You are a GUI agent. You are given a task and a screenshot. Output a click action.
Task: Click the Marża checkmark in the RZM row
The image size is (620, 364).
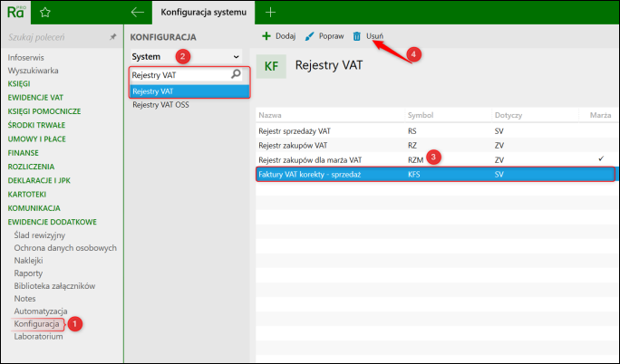tap(601, 158)
